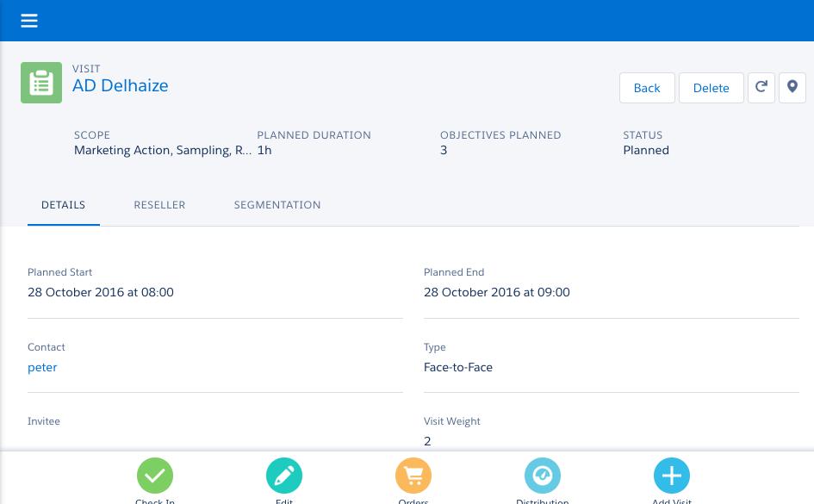Tap the Add Visit plus icon
814x504 pixels.
pos(672,476)
